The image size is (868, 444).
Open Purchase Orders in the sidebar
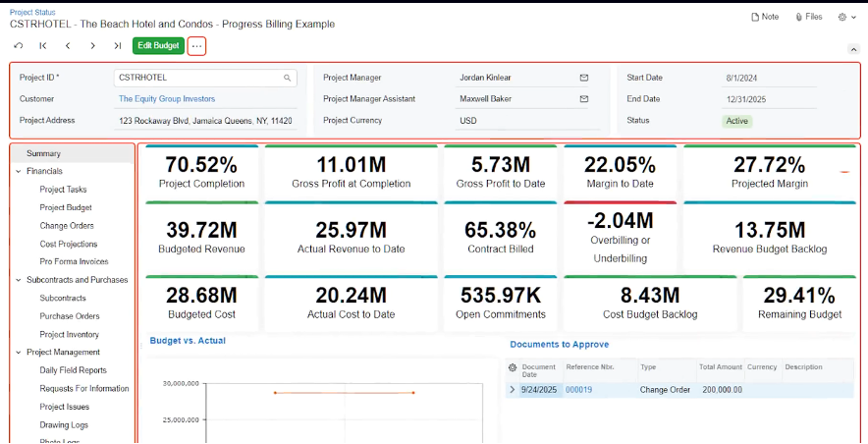point(70,316)
